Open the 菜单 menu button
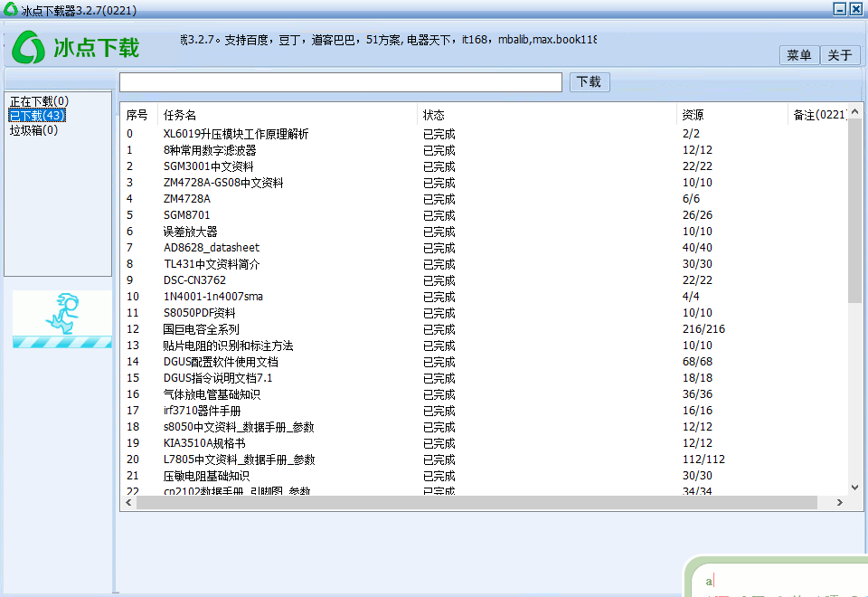The height and width of the screenshot is (597, 868). [x=798, y=55]
